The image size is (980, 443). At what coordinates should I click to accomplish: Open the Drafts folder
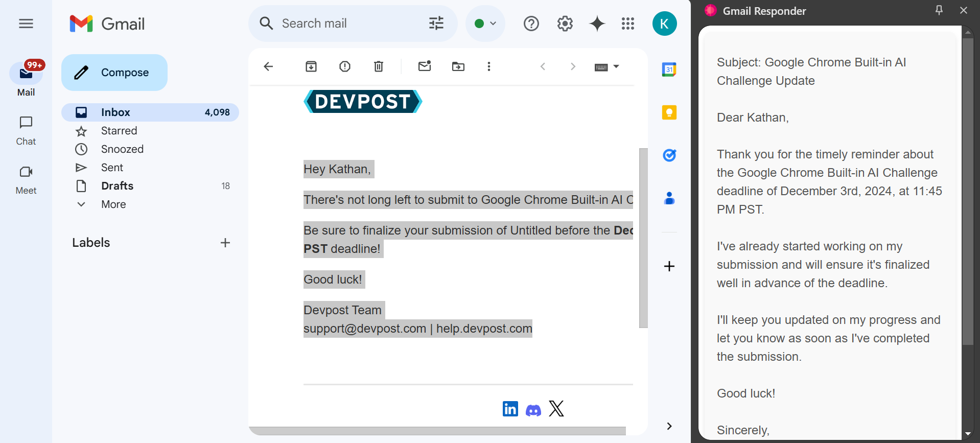click(x=150, y=186)
